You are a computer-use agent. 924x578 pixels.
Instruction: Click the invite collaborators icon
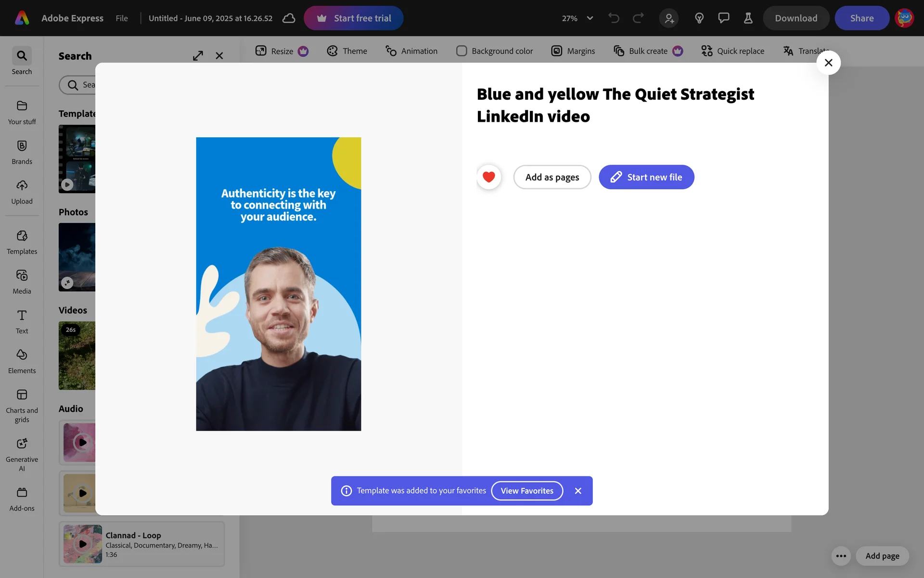[669, 18]
